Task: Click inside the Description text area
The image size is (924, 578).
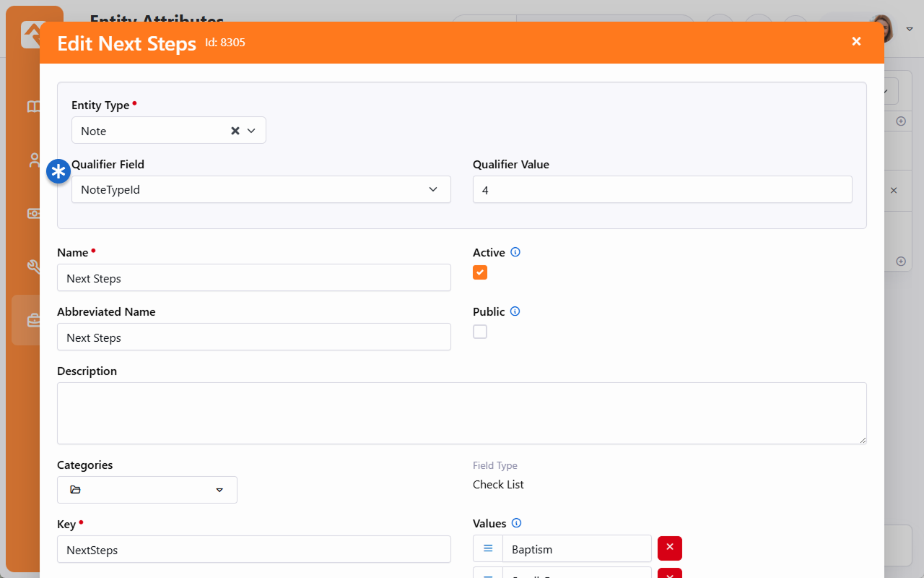Action: (x=461, y=413)
